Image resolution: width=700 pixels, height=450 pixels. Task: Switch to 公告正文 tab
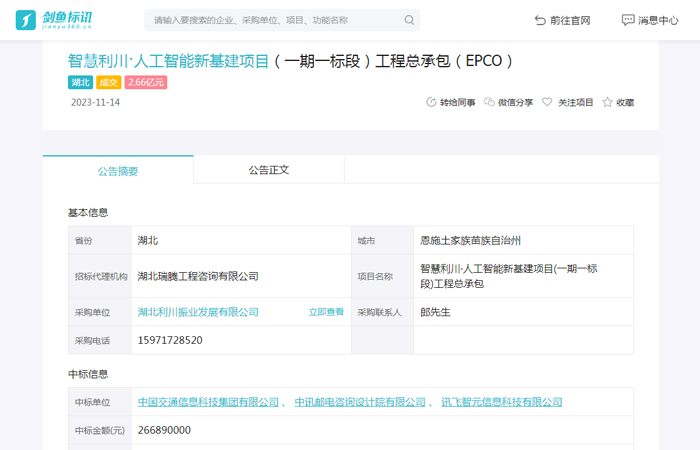[269, 170]
